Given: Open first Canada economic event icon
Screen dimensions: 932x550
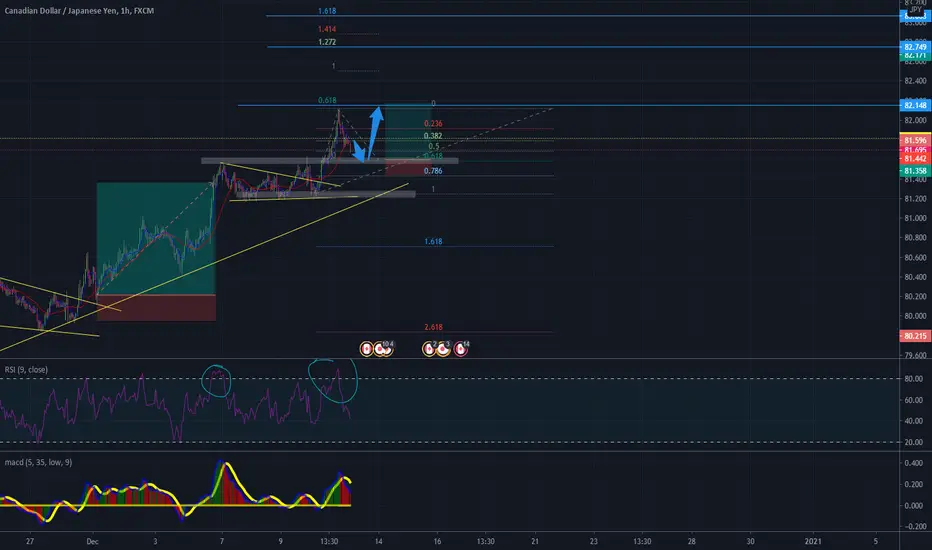Looking at the screenshot, I should click(x=366, y=349).
